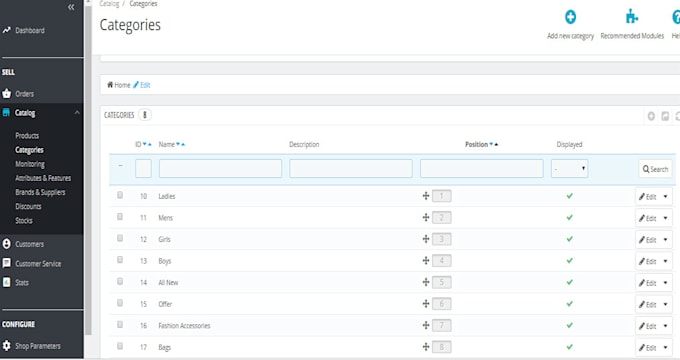Image resolution: width=680 pixels, height=360 pixels.
Task: Collapse the Catalog menu with its chevron
Action: (x=77, y=113)
